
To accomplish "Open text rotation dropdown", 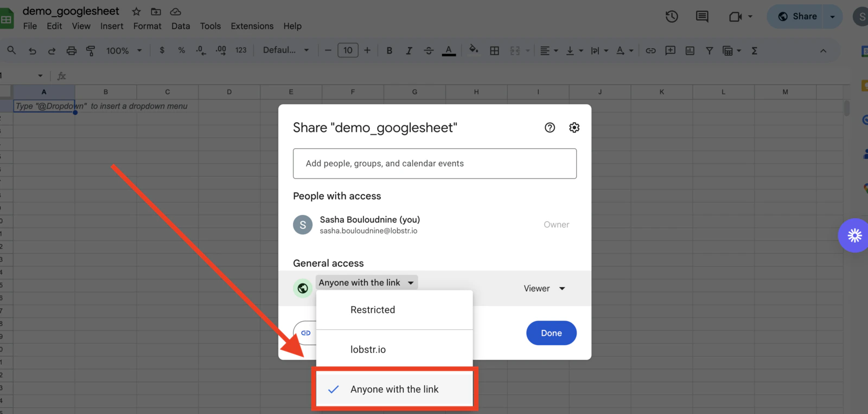I will [624, 50].
